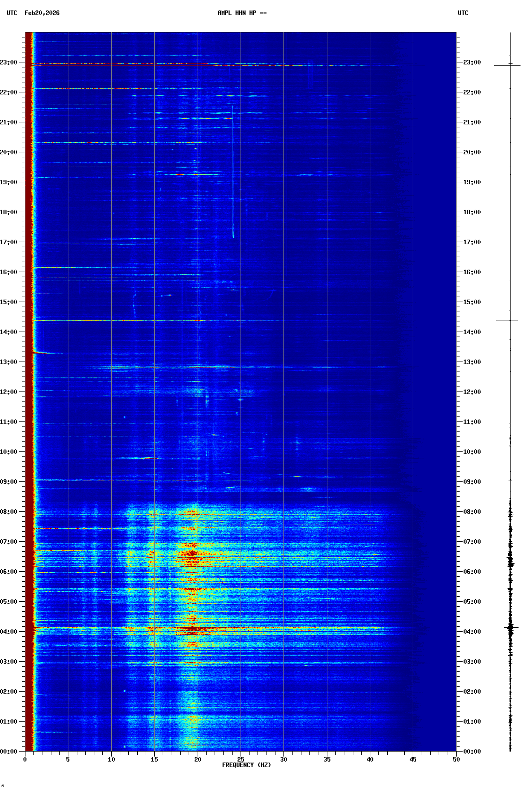The width and height of the screenshot is (532, 791).
Task: Click the seismogram spike just before 23:00
Action: 507,65
